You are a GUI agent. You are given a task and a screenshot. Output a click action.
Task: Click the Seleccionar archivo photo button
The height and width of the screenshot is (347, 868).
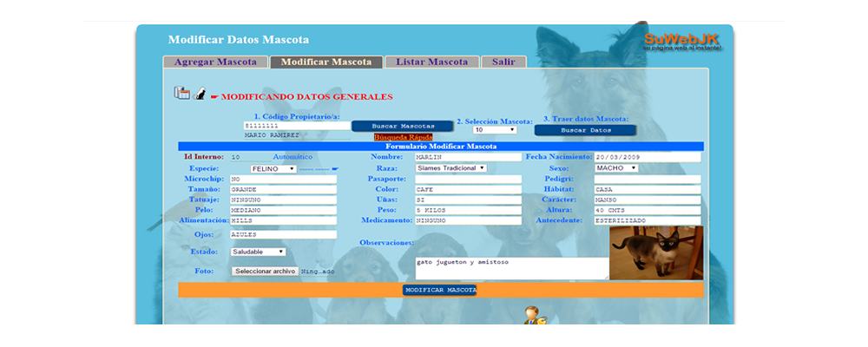(x=266, y=272)
